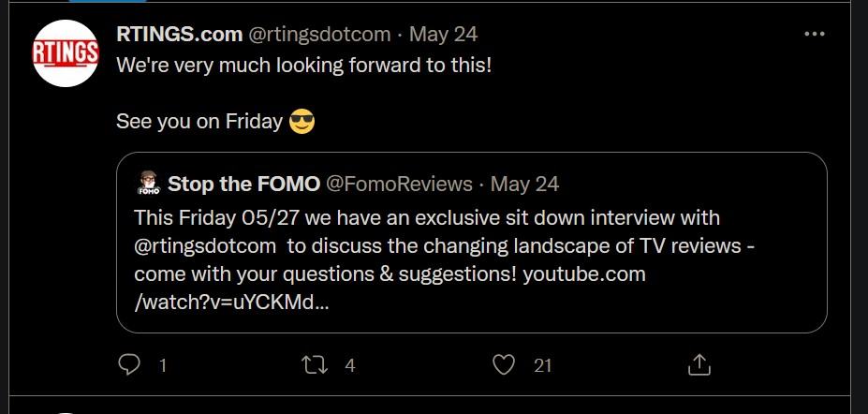Screen dimensions: 868x414
Task: Click @rtingsdotcom mention in quoted tweet
Action: [x=205, y=246]
